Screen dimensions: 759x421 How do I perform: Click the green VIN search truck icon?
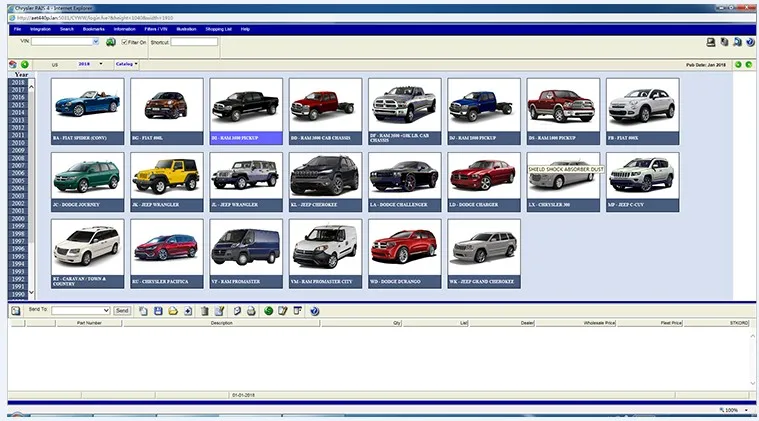click(111, 43)
